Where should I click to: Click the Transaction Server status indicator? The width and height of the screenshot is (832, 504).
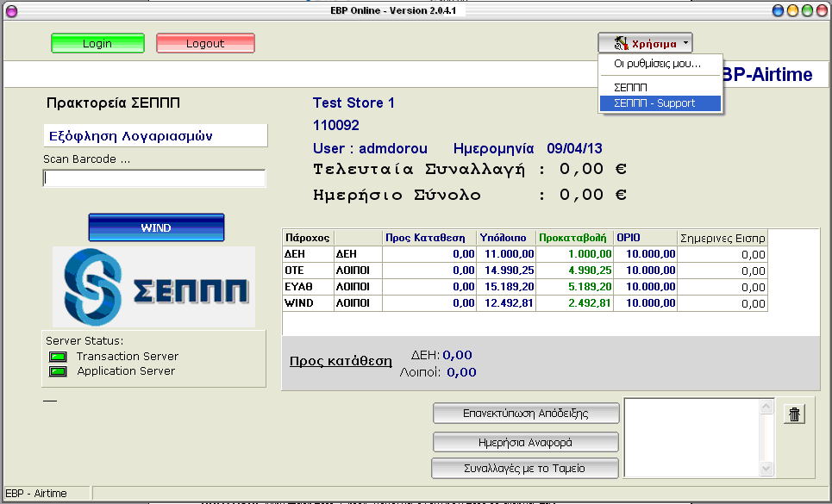click(x=58, y=357)
